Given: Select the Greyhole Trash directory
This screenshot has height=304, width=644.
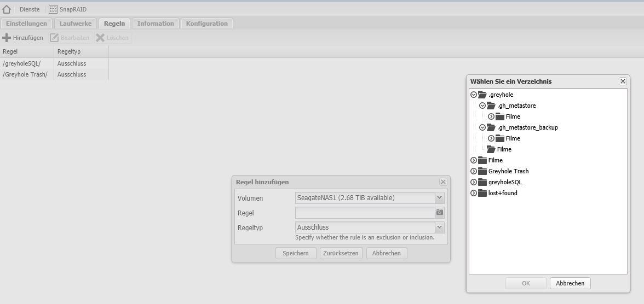Looking at the screenshot, I should [x=508, y=171].
